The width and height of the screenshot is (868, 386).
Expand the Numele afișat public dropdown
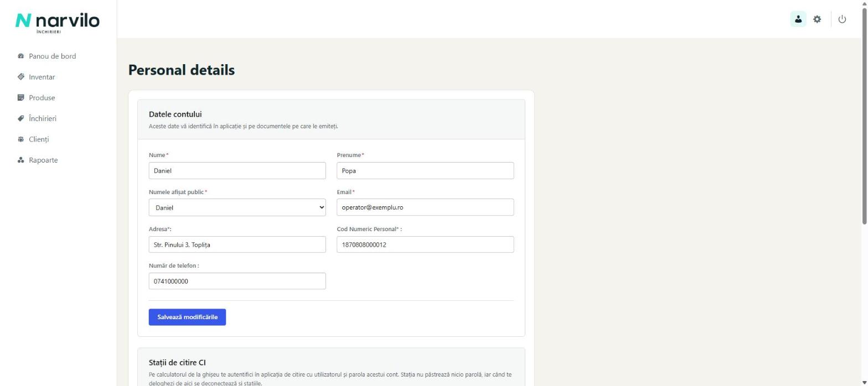pyautogui.click(x=237, y=207)
